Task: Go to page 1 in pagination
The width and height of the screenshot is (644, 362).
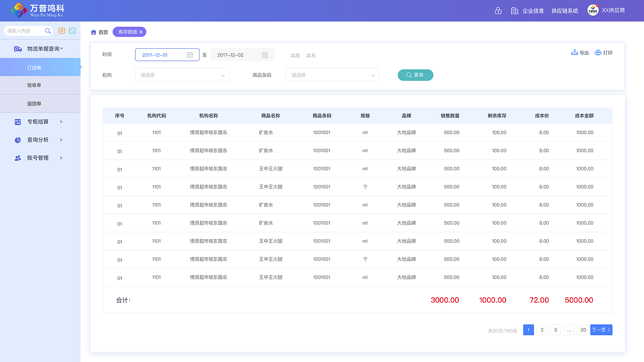Action: click(x=528, y=330)
